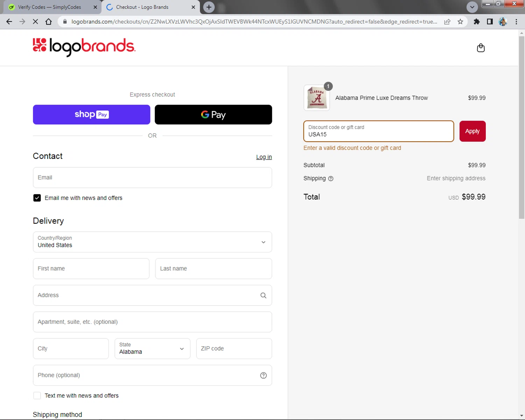This screenshot has width=525, height=420.
Task: Pay with Shop Pay button
Action: [x=91, y=114]
